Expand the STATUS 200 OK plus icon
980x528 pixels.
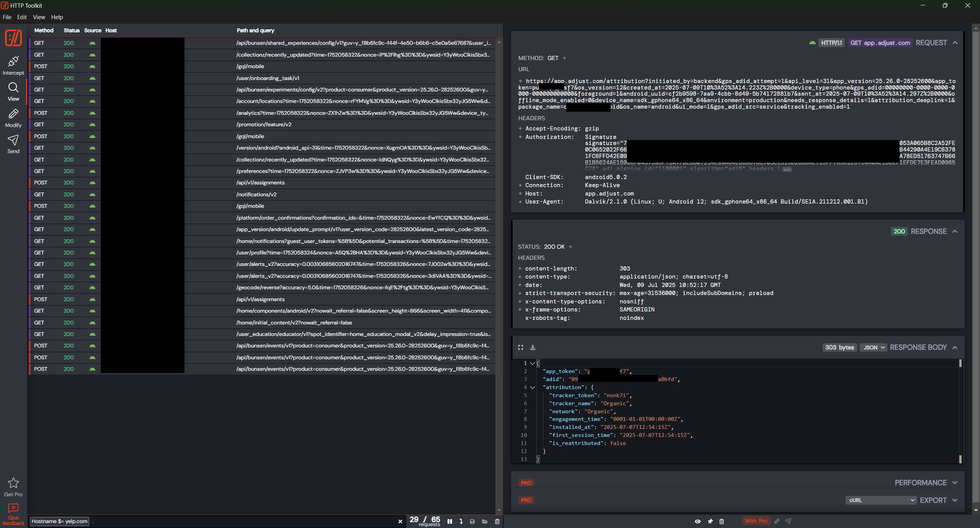click(570, 247)
